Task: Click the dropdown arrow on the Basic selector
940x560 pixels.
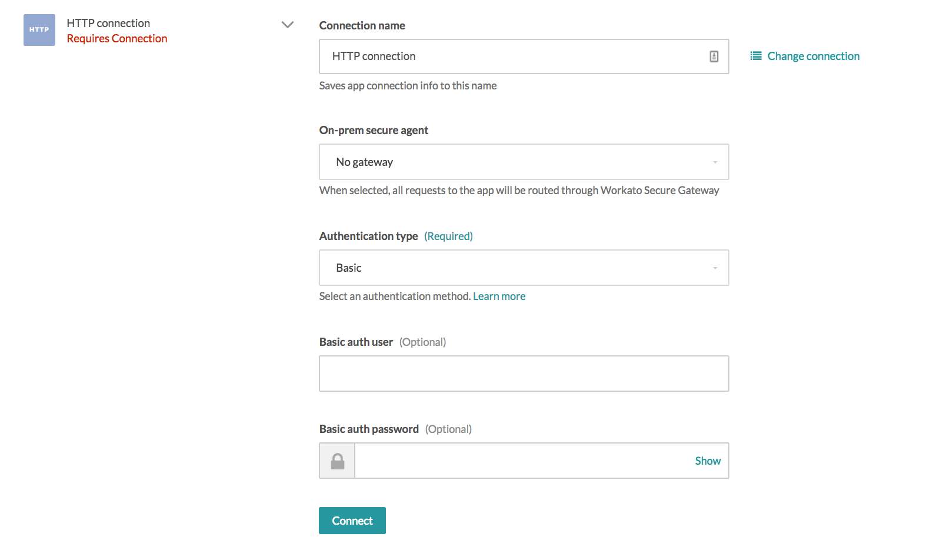Action: click(715, 268)
